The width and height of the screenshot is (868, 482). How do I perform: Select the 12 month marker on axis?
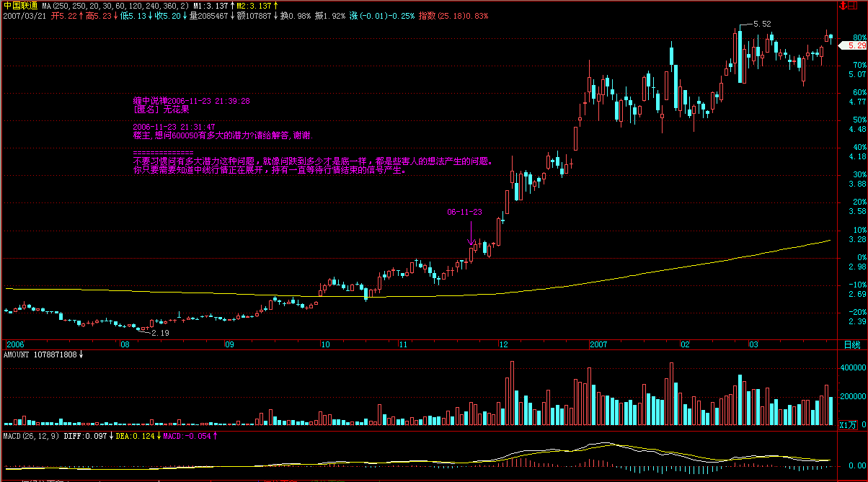[503, 344]
